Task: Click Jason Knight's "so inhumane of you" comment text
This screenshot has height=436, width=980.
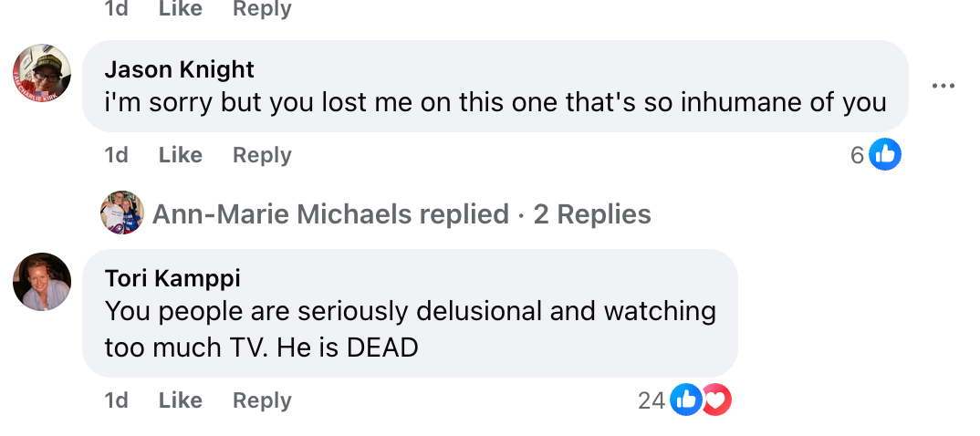Action: point(495,102)
